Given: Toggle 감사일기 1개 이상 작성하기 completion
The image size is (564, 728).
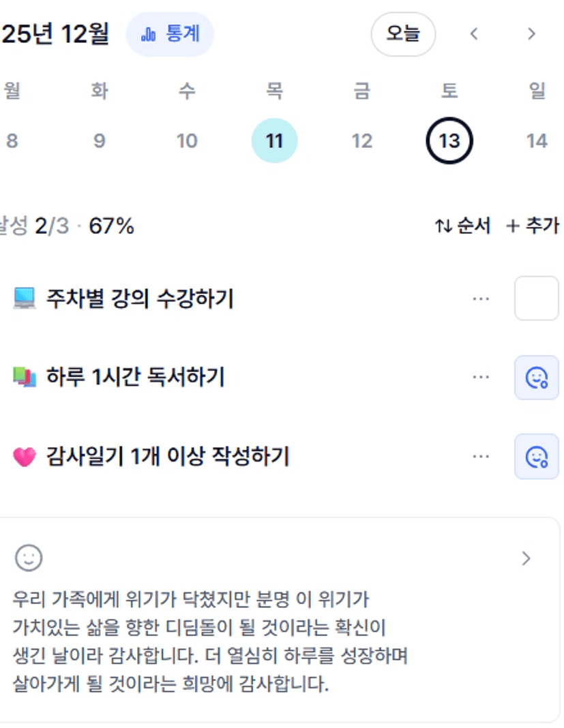Looking at the screenshot, I should (x=536, y=456).
